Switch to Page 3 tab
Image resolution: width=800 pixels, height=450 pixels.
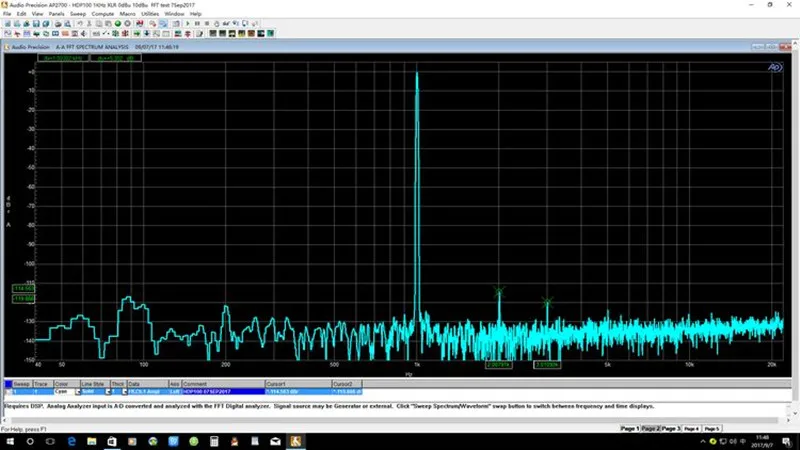pos(671,429)
